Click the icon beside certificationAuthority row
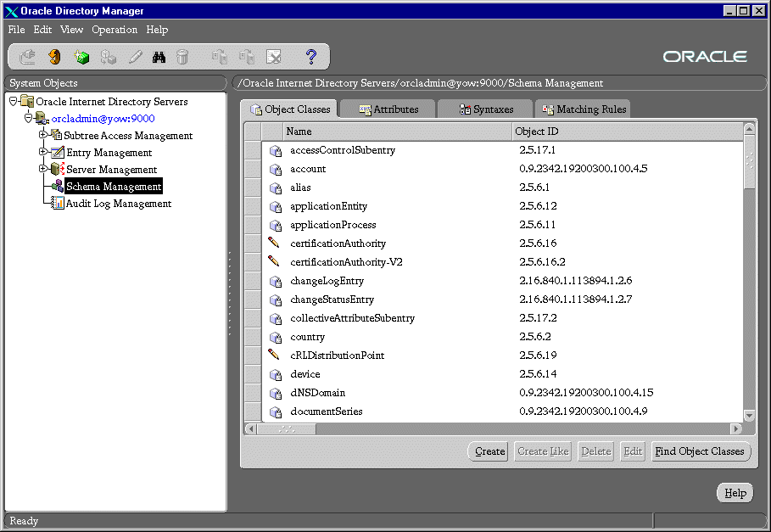 (274, 244)
